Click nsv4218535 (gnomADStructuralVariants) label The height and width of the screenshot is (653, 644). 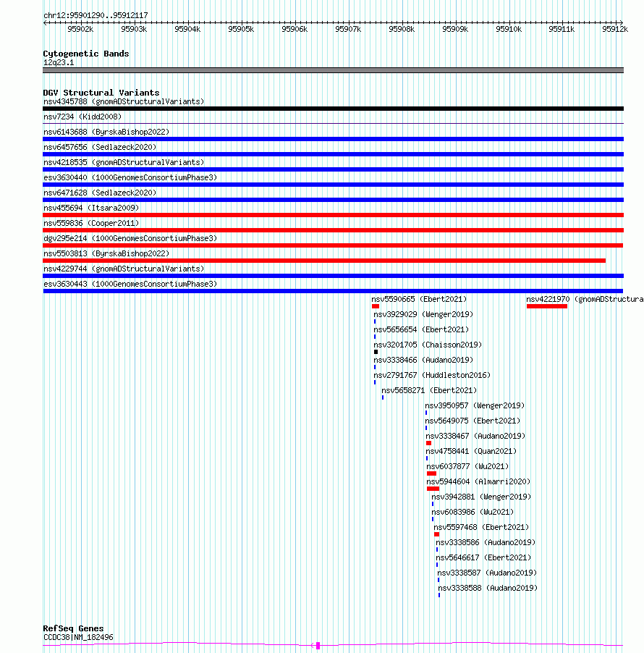124,162
